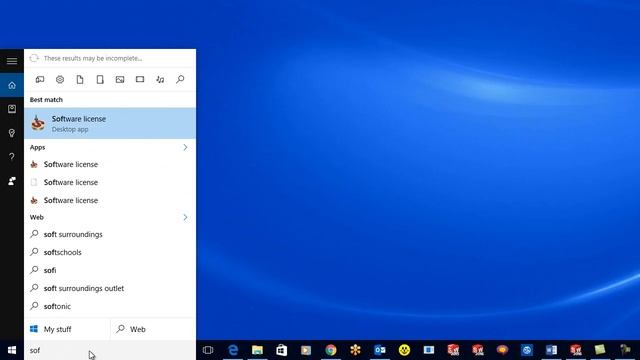This screenshot has height=360, width=640.
Task: Open the Cortana Notebook icon
Action: point(12,109)
